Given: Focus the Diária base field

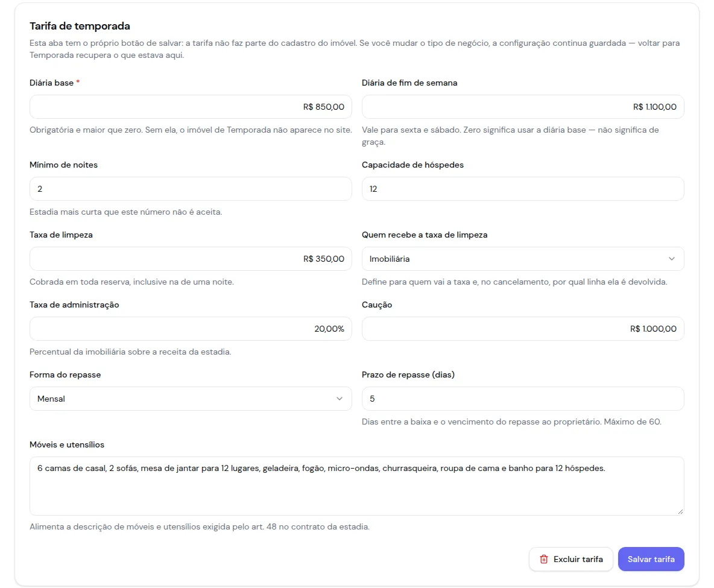Looking at the screenshot, I should (x=191, y=107).
